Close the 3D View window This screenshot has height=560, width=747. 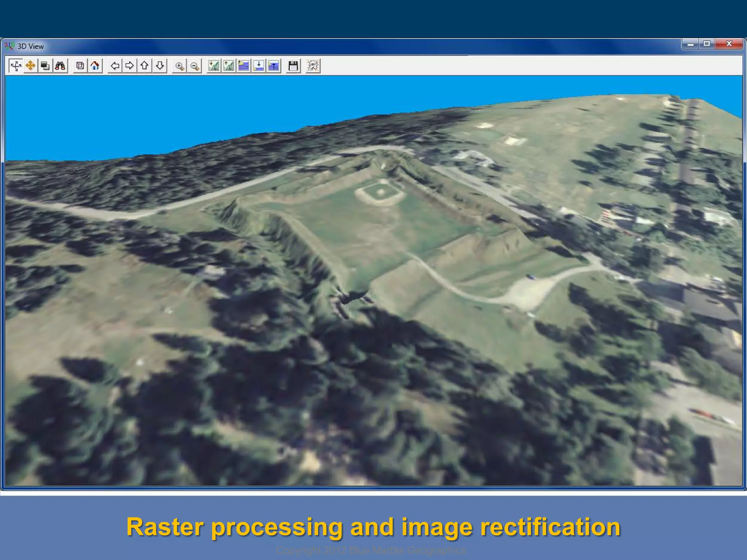click(x=729, y=44)
